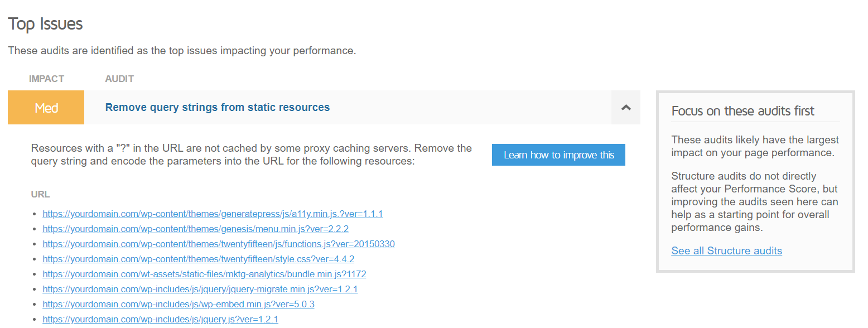Click the AUDIT column header
Screen dimensions: 868x328
tap(119, 79)
